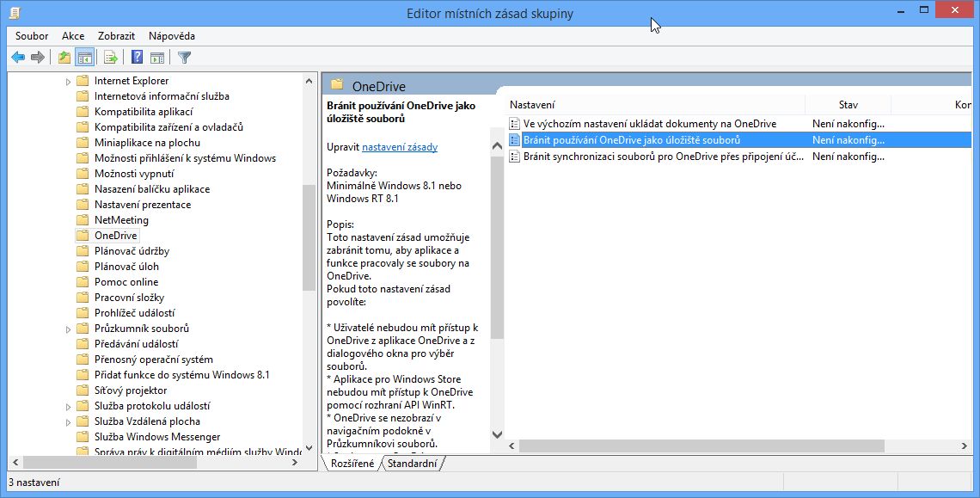The height and width of the screenshot is (498, 980).
Task: Select 'Ve výchozím nastavení ukládat dokumenty na OneDrive'
Action: pos(650,124)
